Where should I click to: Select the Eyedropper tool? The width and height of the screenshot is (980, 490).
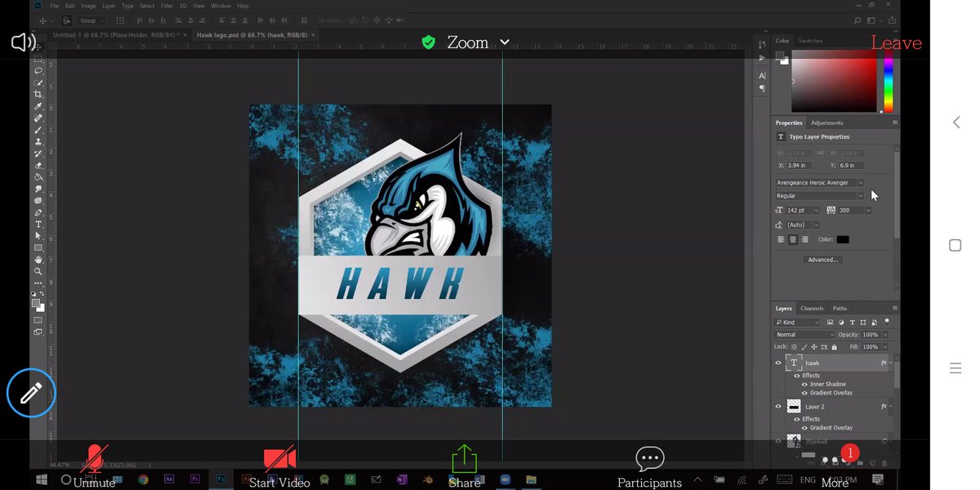click(x=38, y=105)
